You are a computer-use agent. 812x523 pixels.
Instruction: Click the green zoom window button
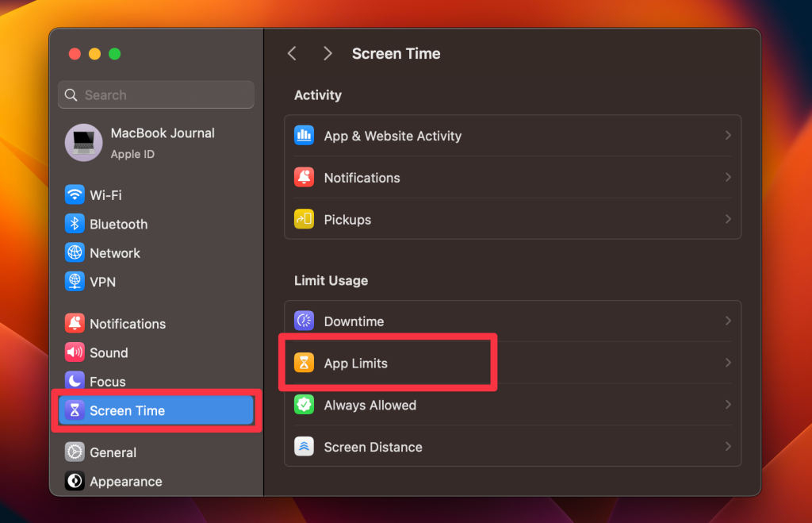(114, 54)
